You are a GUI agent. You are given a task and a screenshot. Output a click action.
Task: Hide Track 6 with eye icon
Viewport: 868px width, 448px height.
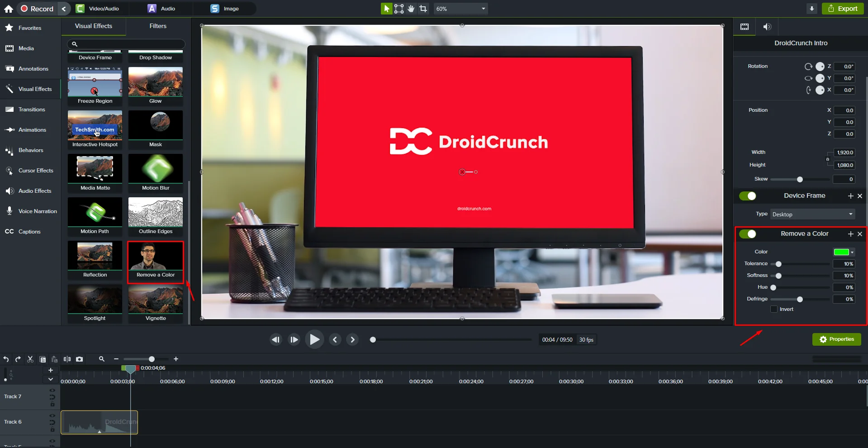(52, 415)
